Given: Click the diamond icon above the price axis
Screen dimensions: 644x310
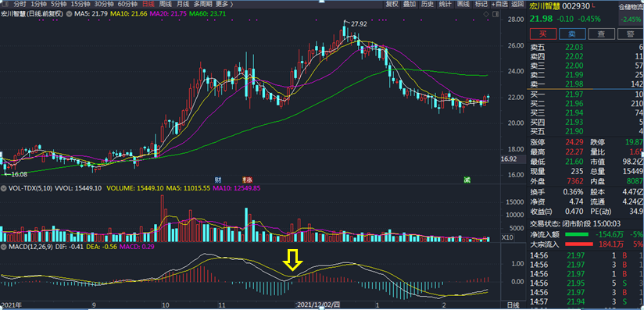Looking at the screenshot, I should (x=486, y=13).
